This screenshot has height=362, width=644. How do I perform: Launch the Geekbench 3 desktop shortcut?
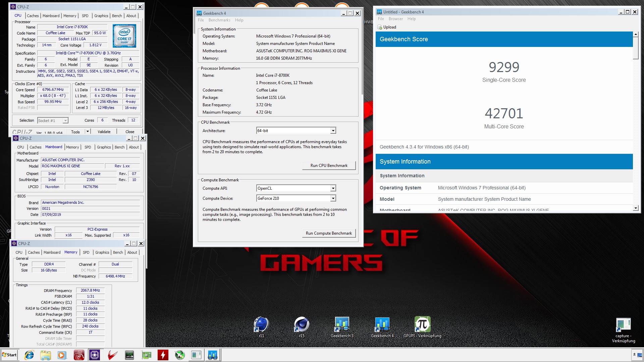coord(342,324)
